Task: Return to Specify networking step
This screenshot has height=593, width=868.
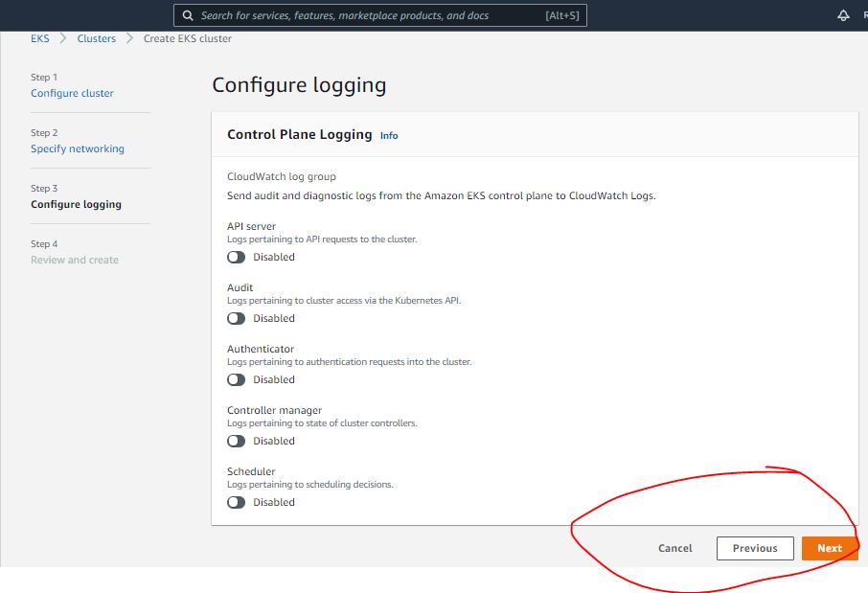Action: (78, 148)
